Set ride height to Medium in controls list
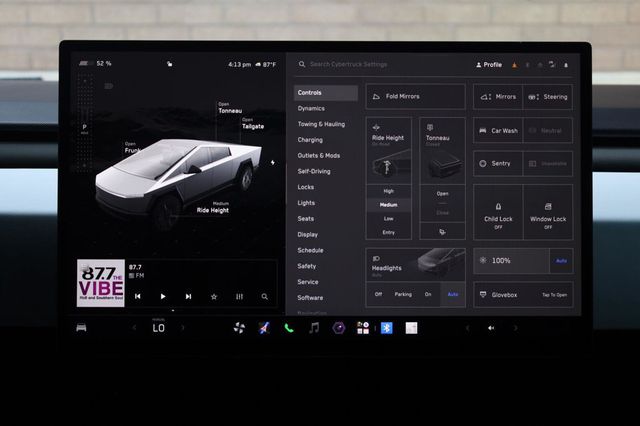The width and height of the screenshot is (640, 426). point(389,205)
